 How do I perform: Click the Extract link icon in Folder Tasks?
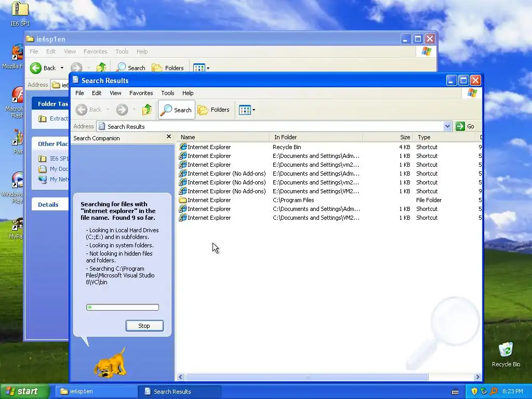43,118
